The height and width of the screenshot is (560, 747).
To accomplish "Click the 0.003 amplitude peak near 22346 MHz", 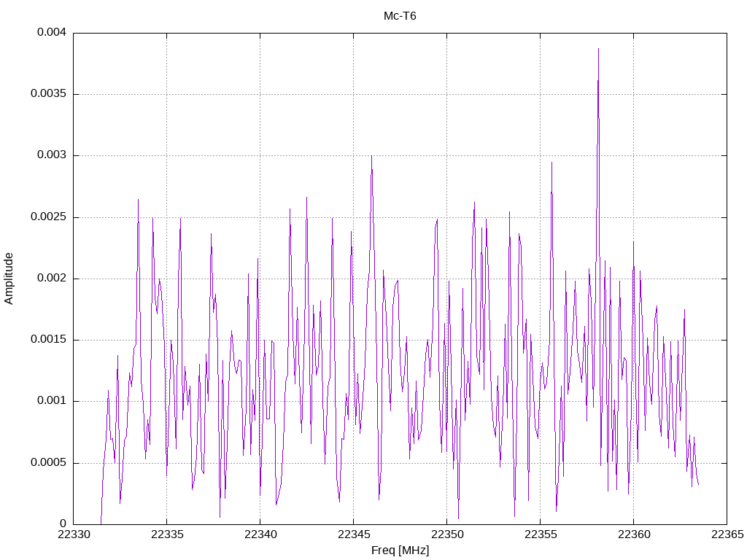I will click(371, 156).
